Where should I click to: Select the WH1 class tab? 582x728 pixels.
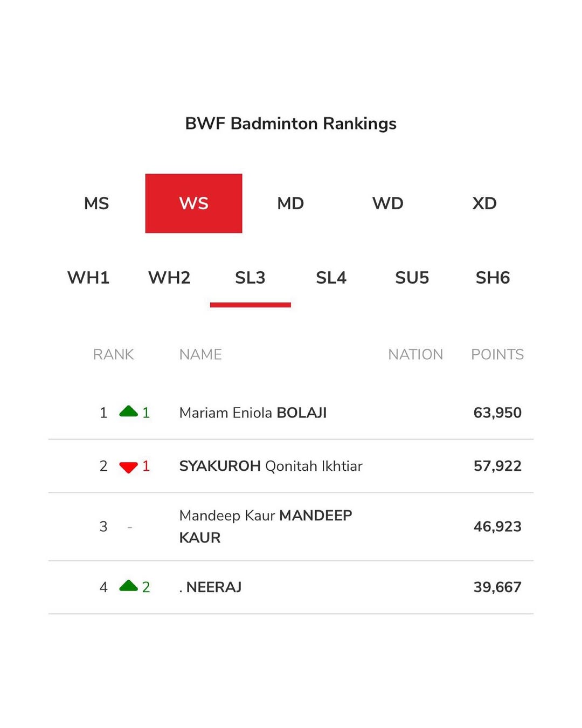[88, 278]
